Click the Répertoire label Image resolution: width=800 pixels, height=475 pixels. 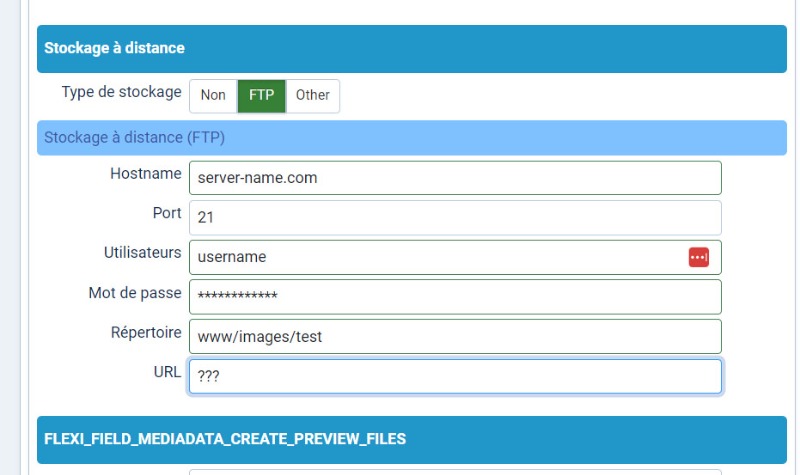click(x=146, y=333)
